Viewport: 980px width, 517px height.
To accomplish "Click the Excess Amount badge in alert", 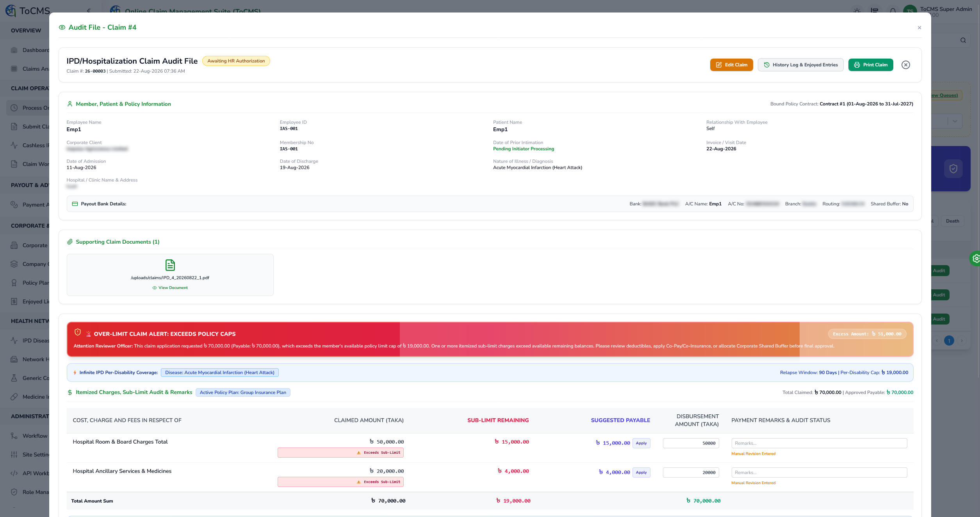I will pos(867,334).
